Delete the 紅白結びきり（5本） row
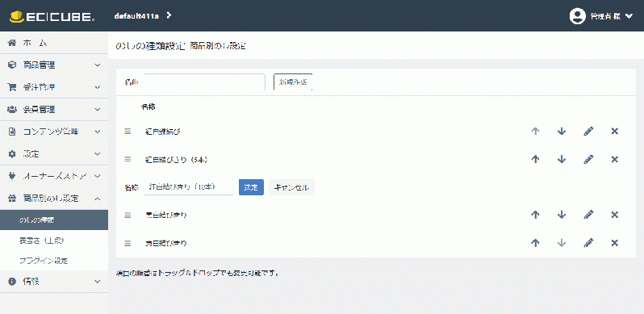The width and height of the screenshot is (644, 314). [615, 159]
